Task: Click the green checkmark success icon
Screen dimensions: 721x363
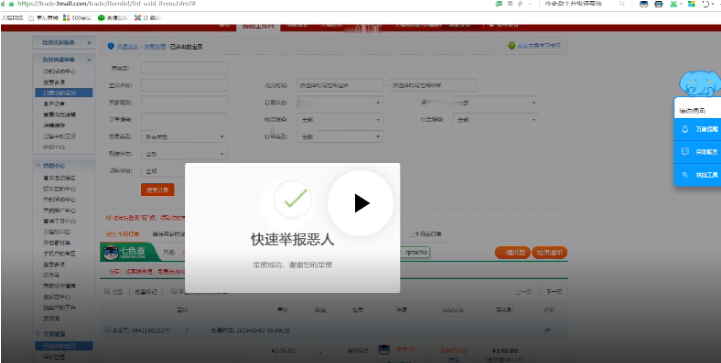Action: (x=293, y=199)
